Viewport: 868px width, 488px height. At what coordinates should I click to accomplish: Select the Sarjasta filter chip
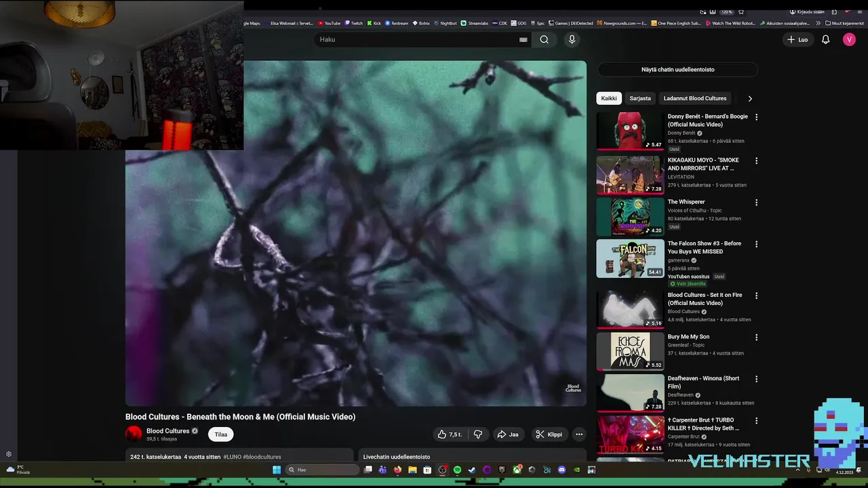coord(640,98)
